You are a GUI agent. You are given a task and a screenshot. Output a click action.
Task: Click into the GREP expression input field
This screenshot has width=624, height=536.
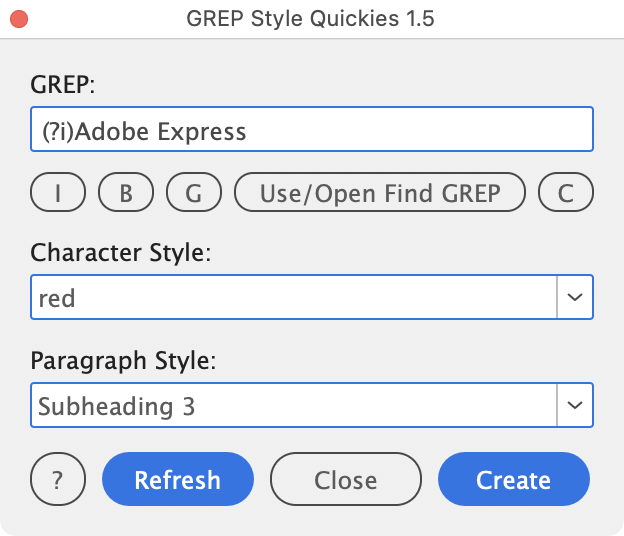point(400,131)
